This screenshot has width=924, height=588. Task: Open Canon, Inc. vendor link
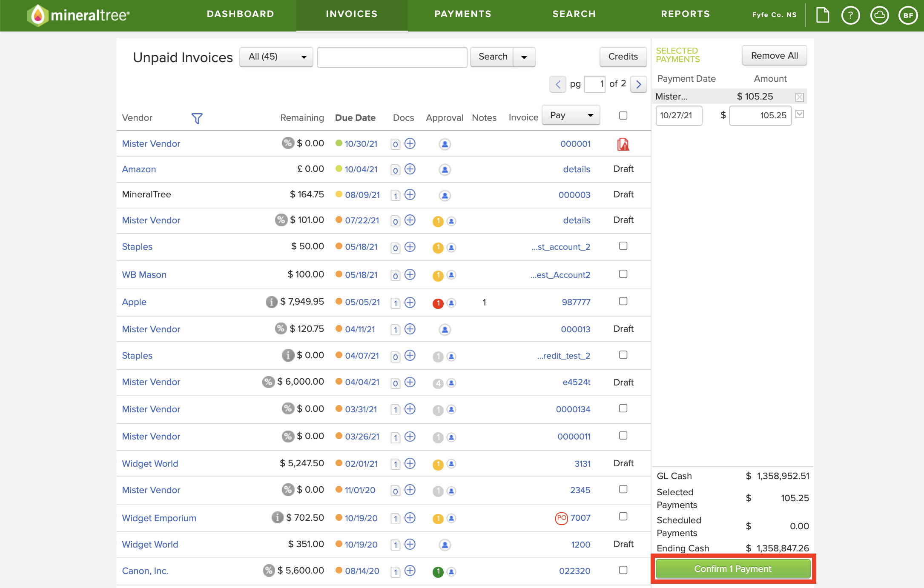pos(145,571)
